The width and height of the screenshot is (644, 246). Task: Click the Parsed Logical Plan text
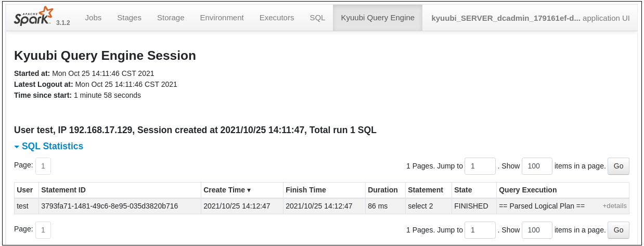[x=542, y=206]
